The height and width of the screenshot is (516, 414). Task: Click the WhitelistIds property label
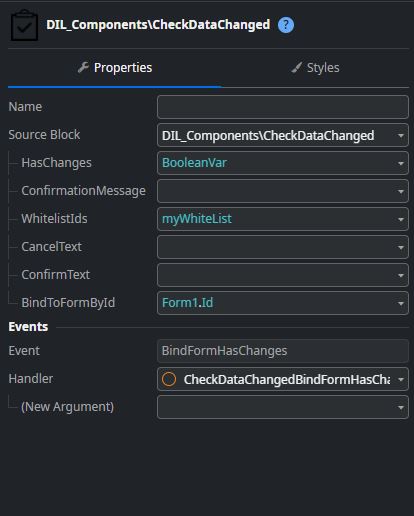pos(54,219)
